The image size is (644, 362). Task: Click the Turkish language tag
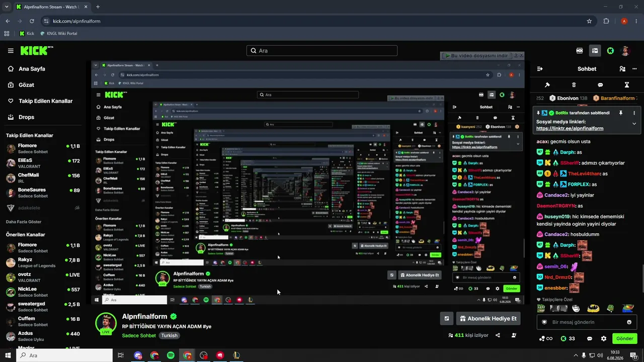169,335
